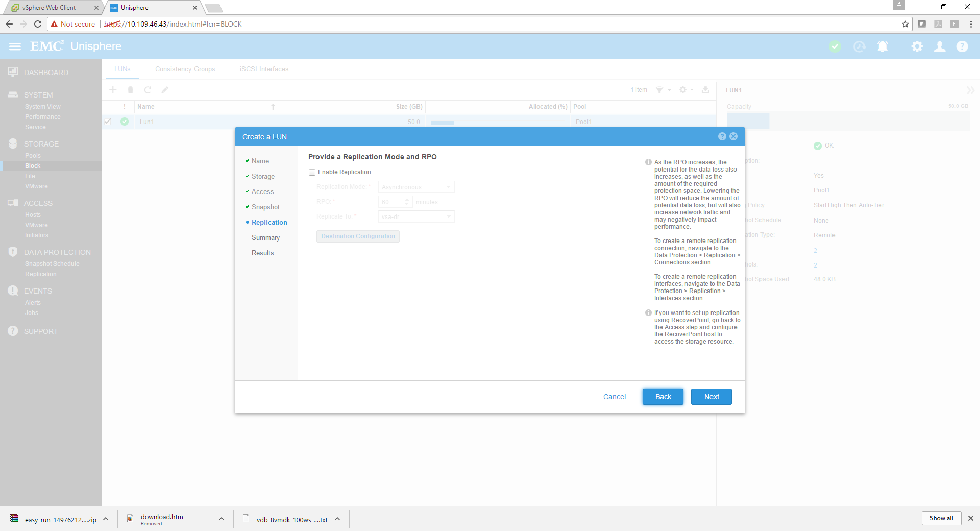This screenshot has width=980, height=531.
Task: Click the user account icon
Action: pos(939,46)
